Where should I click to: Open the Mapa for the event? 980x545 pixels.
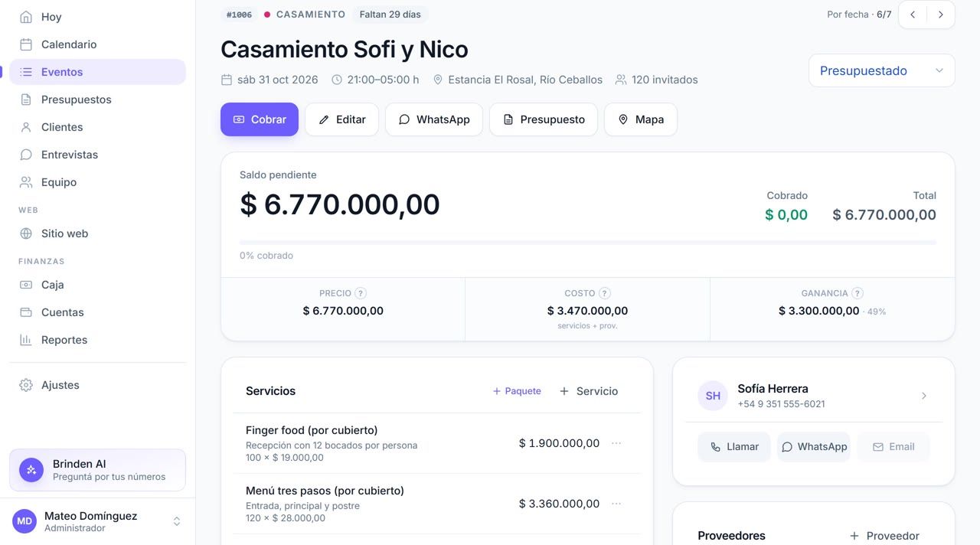(x=640, y=119)
